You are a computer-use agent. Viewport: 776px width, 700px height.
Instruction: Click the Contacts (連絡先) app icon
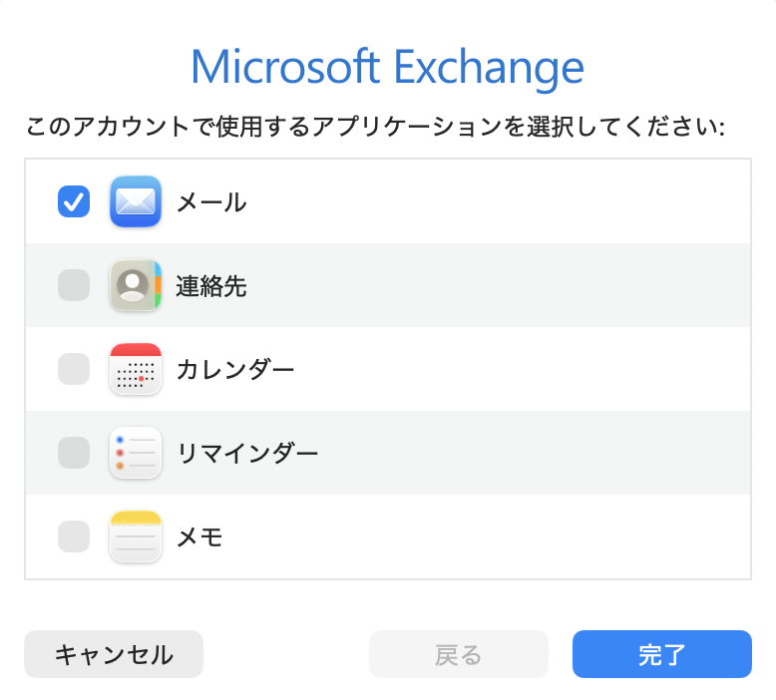click(135, 285)
